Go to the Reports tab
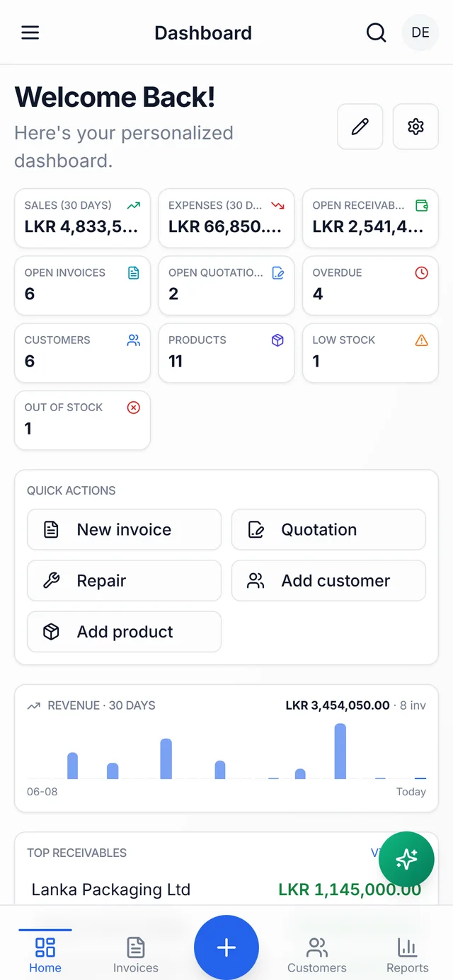 [408, 955]
